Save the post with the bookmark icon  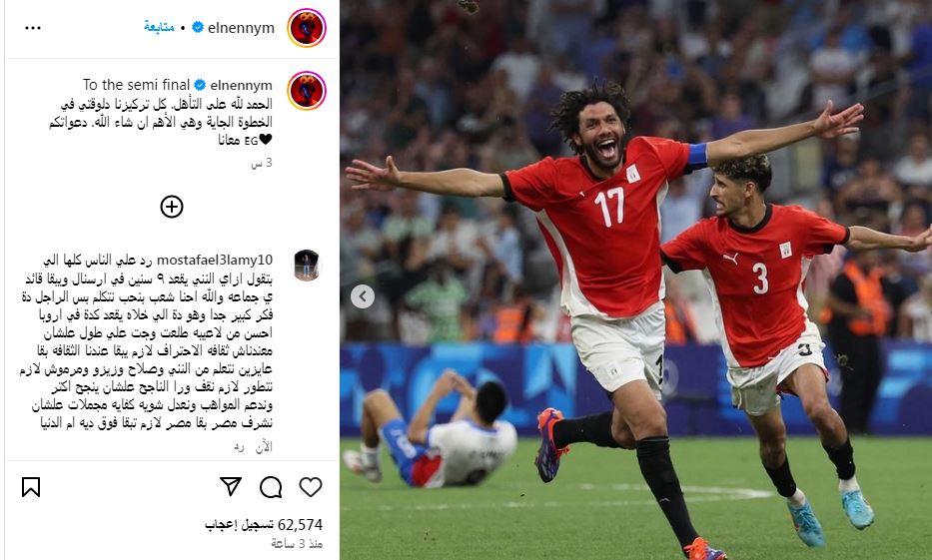[31, 487]
